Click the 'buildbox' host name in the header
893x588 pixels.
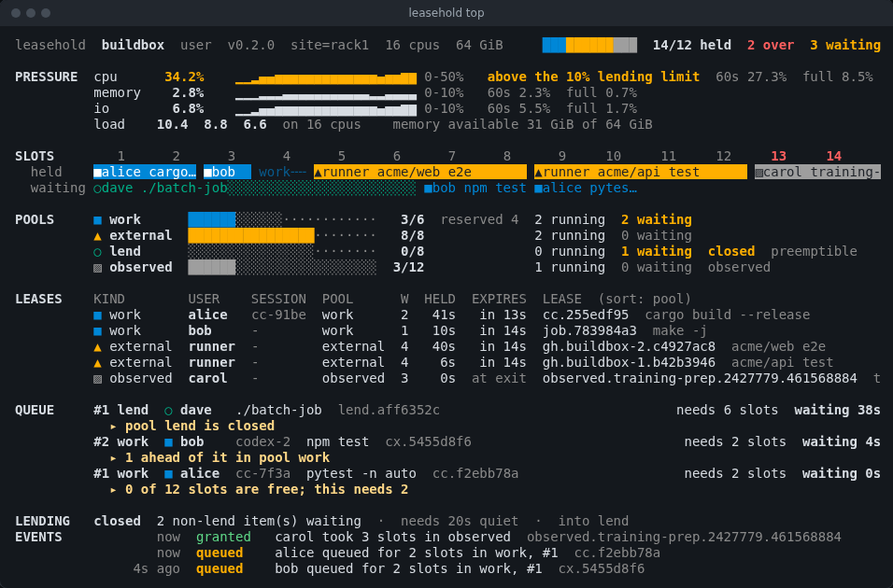133,45
